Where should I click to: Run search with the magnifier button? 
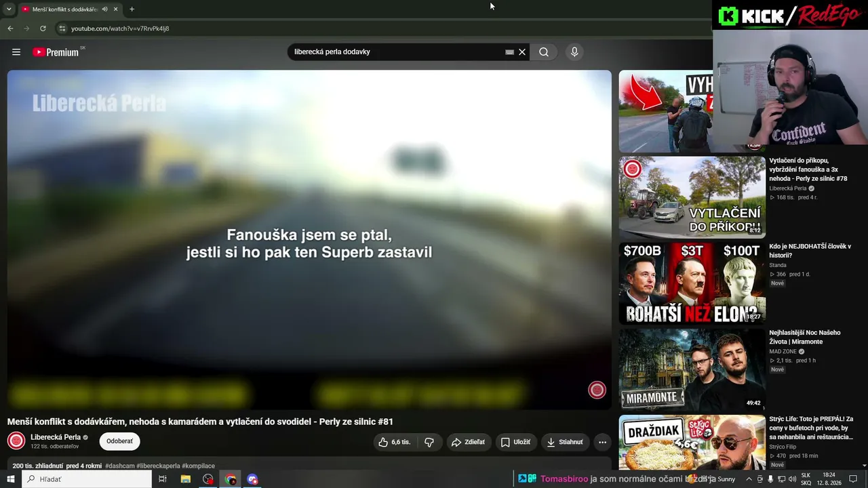[x=544, y=52]
